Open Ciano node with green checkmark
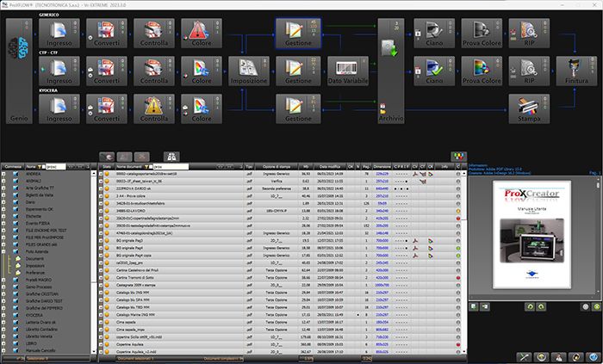This screenshot has width=603, height=364. (x=434, y=71)
